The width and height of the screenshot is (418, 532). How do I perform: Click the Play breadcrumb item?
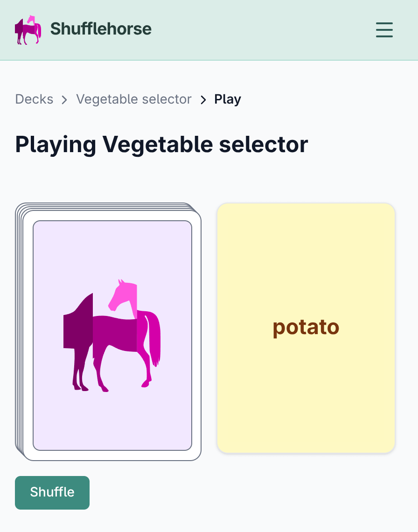227,99
